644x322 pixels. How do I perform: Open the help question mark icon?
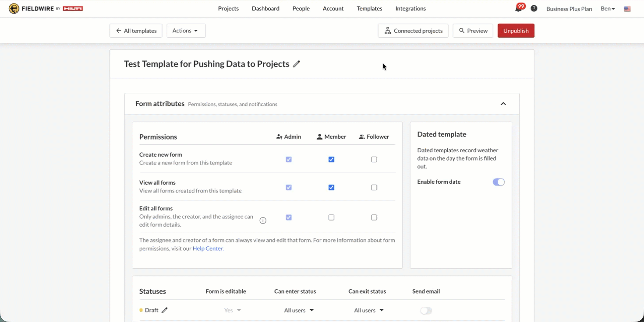tap(534, 8)
